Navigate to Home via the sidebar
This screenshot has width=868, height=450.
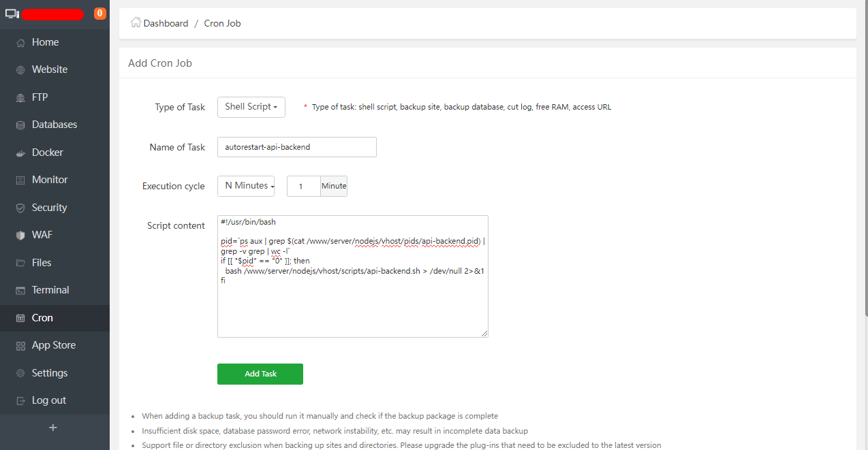(x=41, y=42)
